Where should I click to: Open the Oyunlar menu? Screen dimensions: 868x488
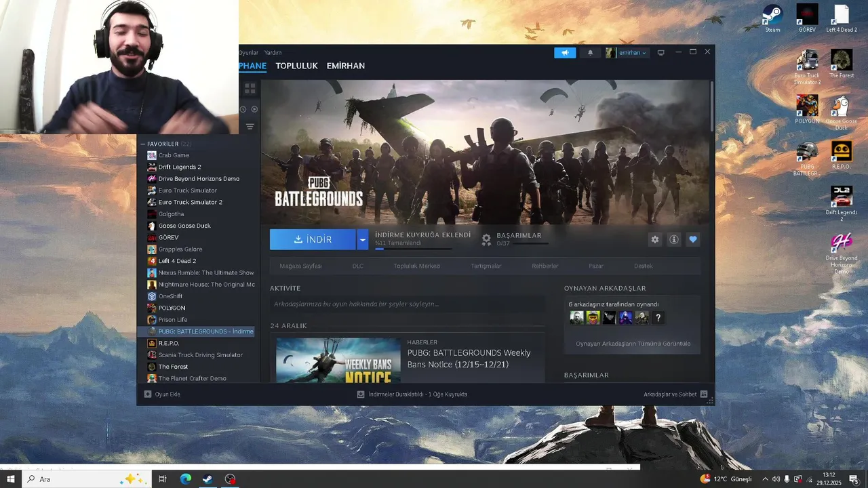[x=248, y=53]
